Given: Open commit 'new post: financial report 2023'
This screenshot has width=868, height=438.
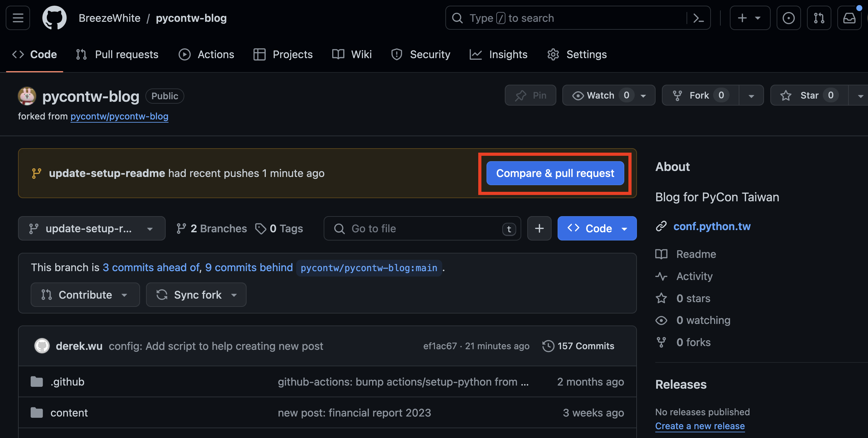Looking at the screenshot, I should point(354,413).
